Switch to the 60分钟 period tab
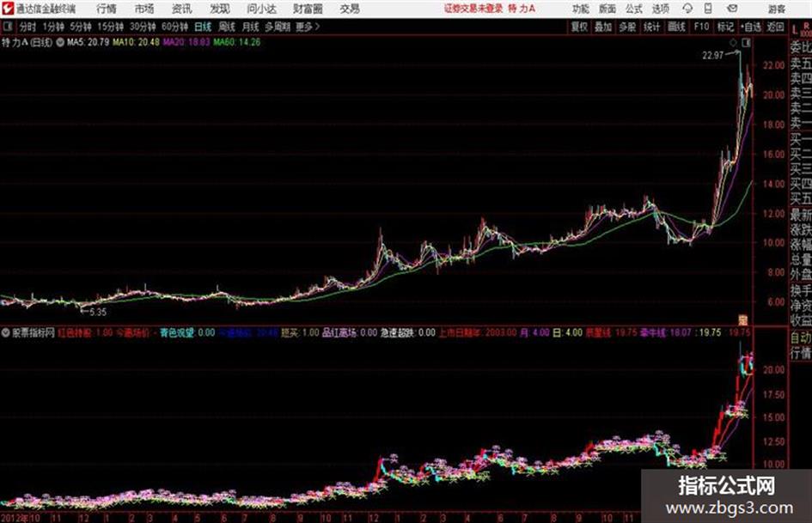 [174, 27]
